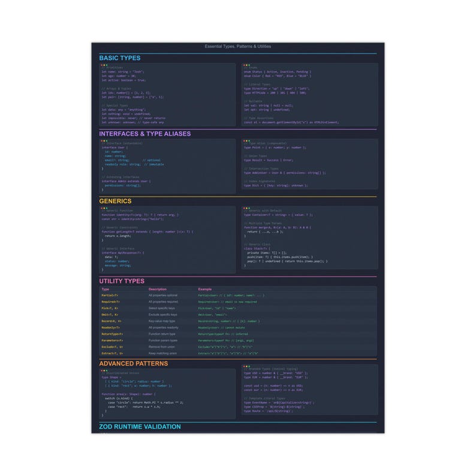Click the line 'let nothing: void = undefined;'
This screenshot has width=476, height=476.
tap(126, 114)
